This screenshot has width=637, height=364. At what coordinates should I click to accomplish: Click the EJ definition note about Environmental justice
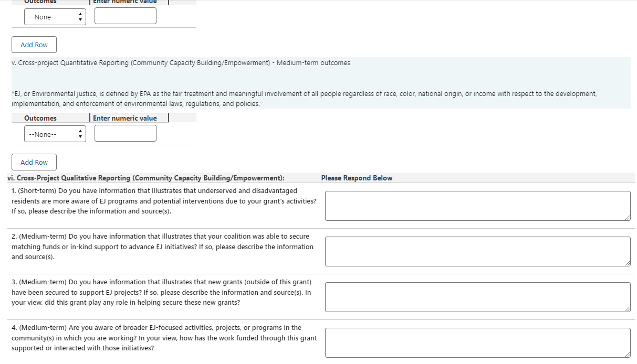[x=304, y=99]
